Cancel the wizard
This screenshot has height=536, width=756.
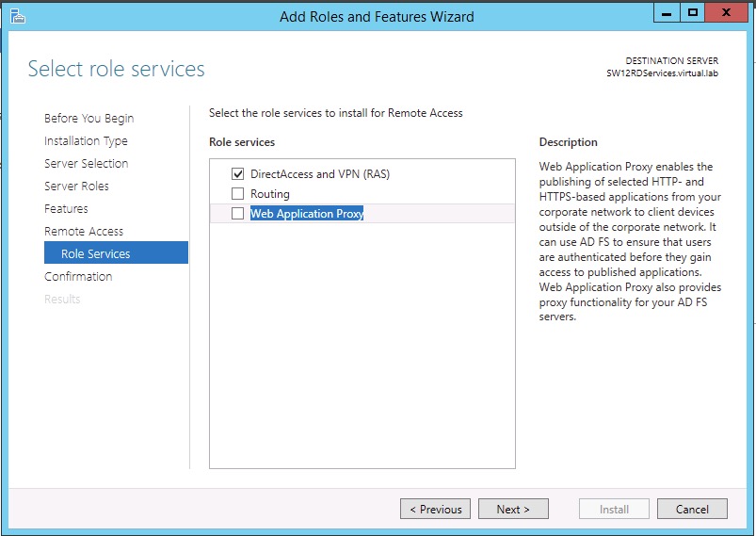coord(692,509)
